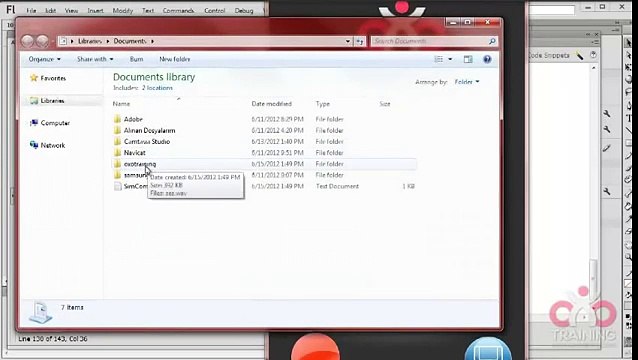This screenshot has width=638, height=360.
Task: Expand breadcrumb arrow after Libraries
Action: tap(108, 41)
